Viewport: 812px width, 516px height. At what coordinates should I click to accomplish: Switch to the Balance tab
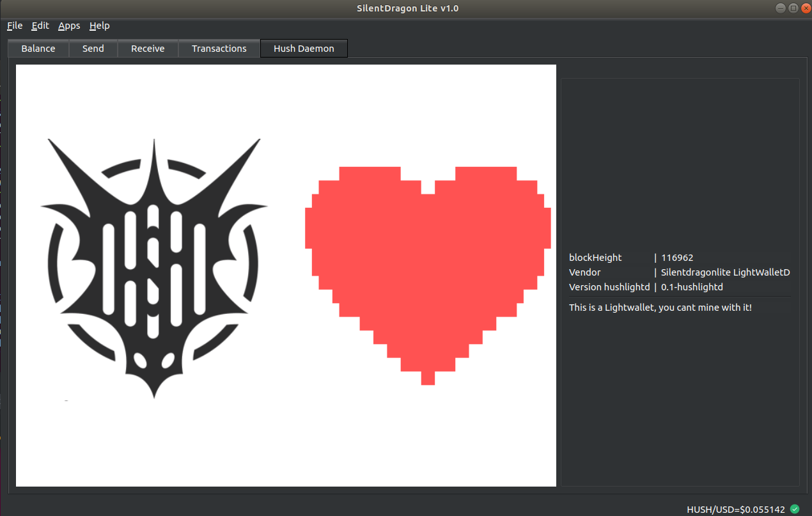tap(38, 49)
